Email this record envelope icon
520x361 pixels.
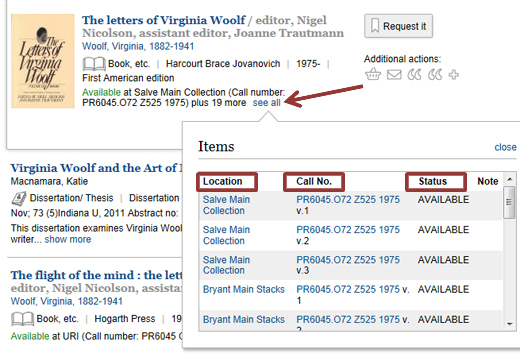[x=394, y=74]
